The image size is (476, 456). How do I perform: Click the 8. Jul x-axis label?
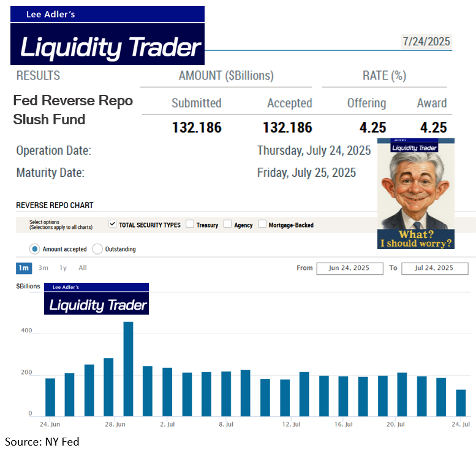(x=226, y=424)
